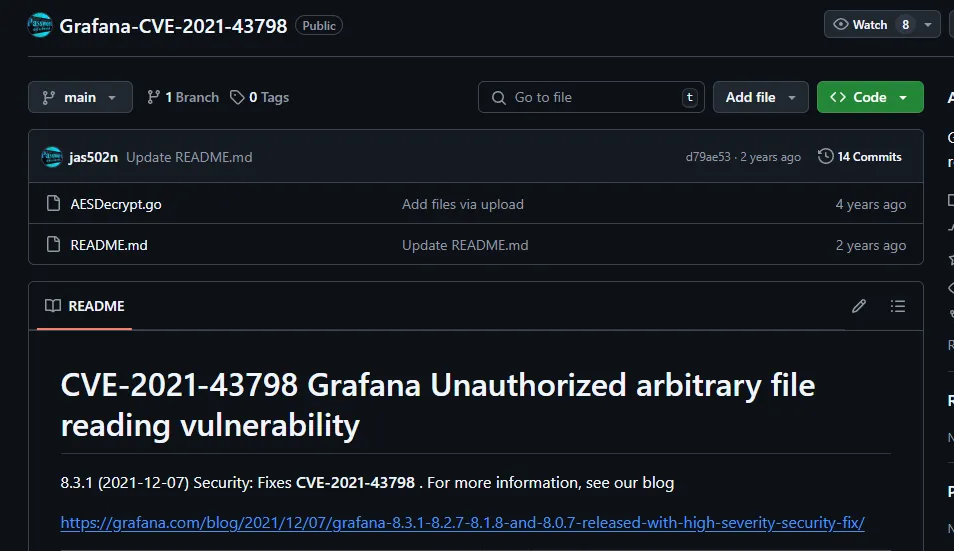Click the branch icon beside 1 Branch
Image resolution: width=954 pixels, height=551 pixels.
153,97
